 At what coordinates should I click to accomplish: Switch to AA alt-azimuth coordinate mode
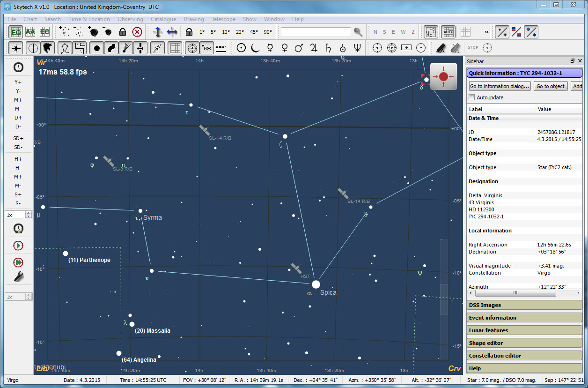pyautogui.click(x=30, y=32)
